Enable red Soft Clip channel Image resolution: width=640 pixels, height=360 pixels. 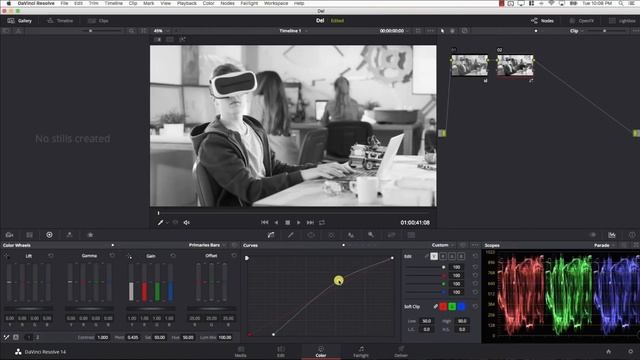443,306
